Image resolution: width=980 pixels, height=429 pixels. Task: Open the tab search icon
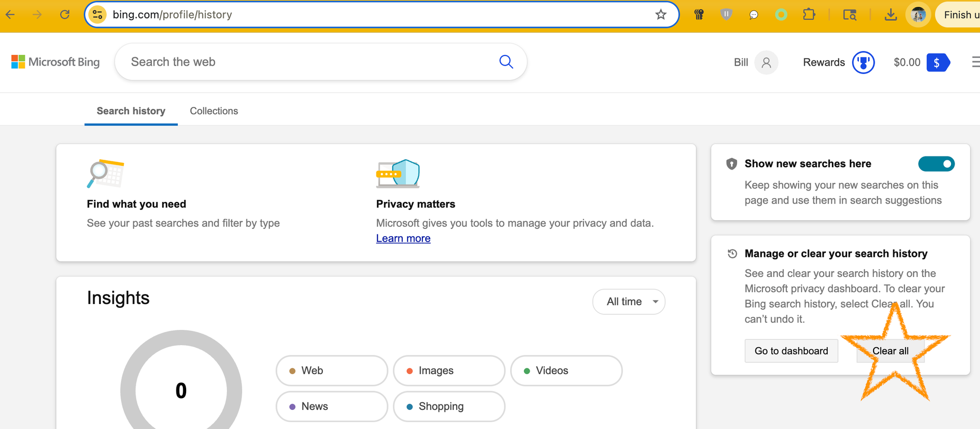click(x=850, y=15)
